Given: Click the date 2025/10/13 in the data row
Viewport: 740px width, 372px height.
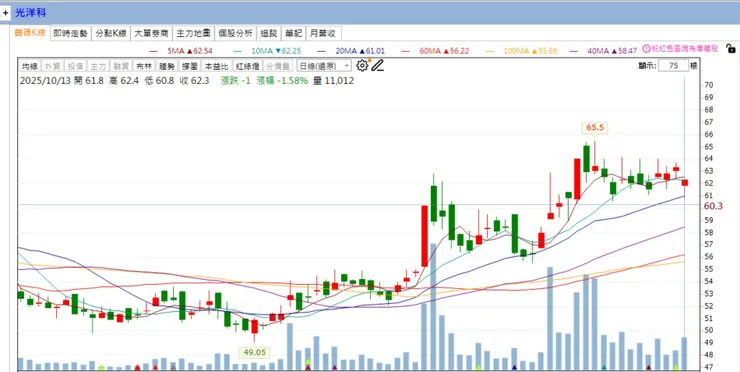Looking at the screenshot, I should 45,81.
